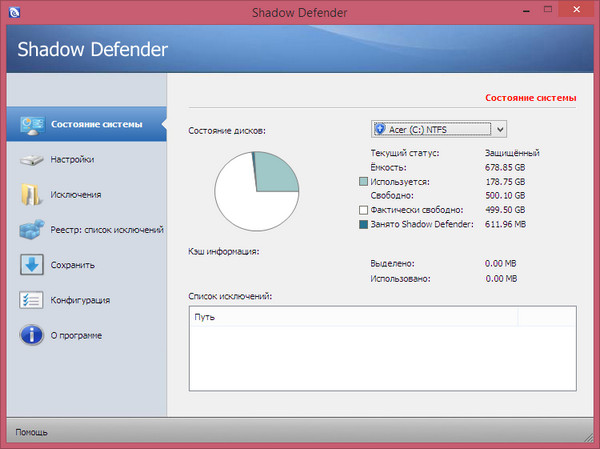Open the Настройки section

coord(73,160)
